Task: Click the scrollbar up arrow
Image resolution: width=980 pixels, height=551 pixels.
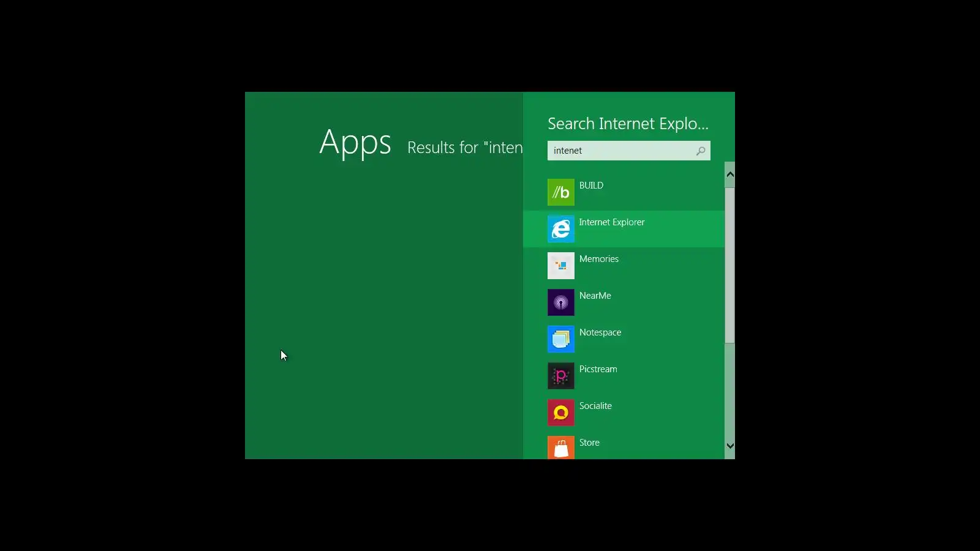Action: [x=729, y=174]
